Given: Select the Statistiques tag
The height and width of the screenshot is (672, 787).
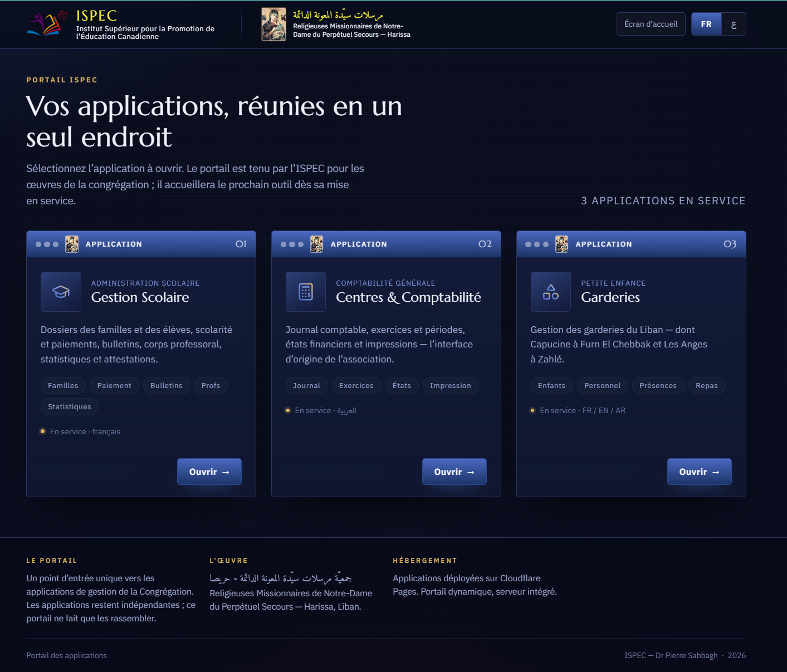Looking at the screenshot, I should pos(70,406).
